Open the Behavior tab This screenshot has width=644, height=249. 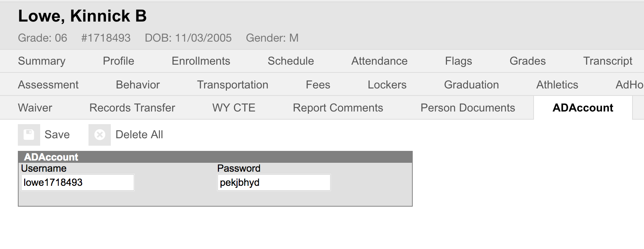coord(138,85)
